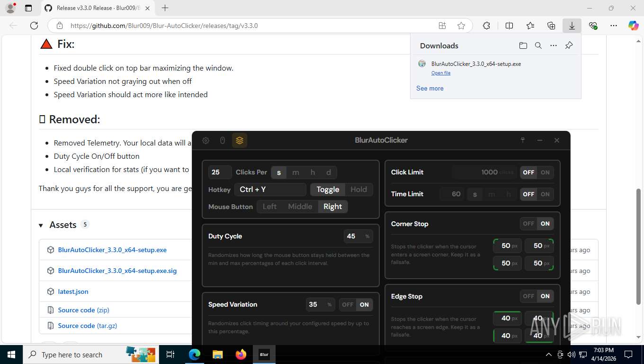The height and width of the screenshot is (364, 644).
Task: Open Copilot icon in browser toolbar
Action: pyautogui.click(x=633, y=26)
